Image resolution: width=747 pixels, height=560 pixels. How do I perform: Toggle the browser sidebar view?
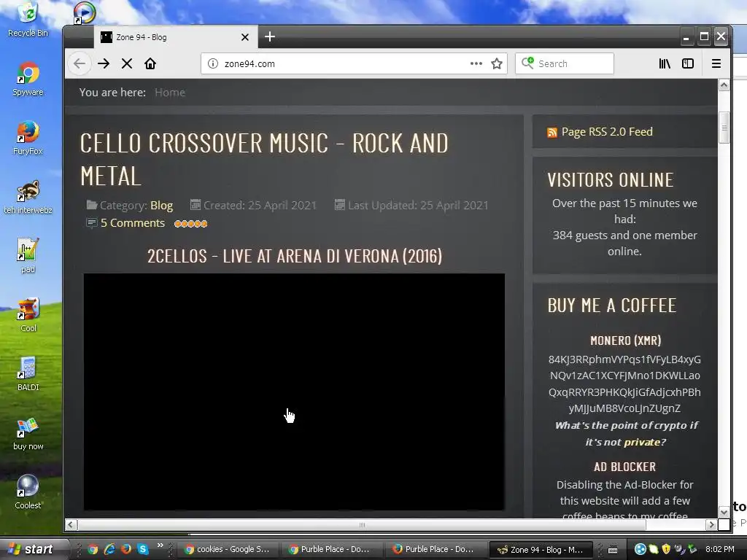pos(687,64)
